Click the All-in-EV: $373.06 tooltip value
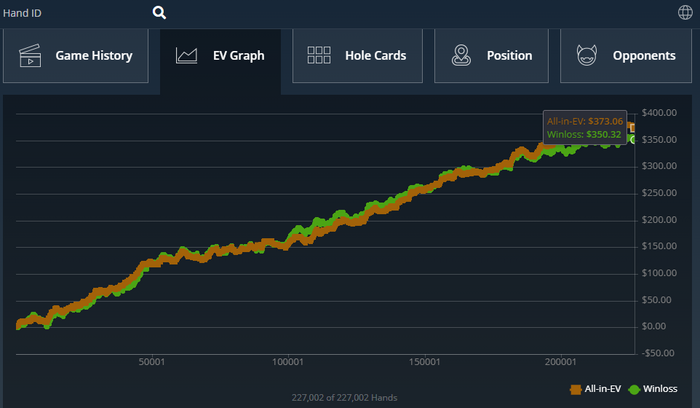700x408 pixels. tap(585, 121)
